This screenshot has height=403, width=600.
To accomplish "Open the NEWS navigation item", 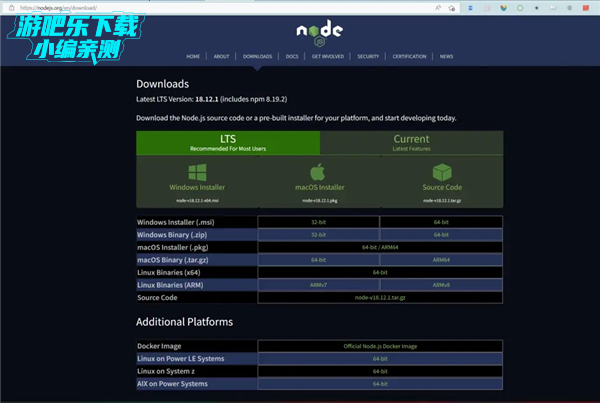I will point(445,57).
